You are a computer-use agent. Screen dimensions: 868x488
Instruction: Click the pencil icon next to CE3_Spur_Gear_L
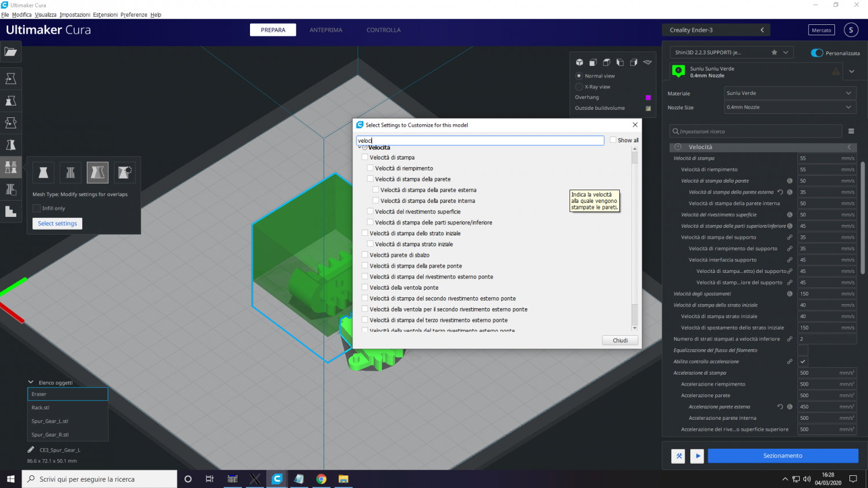(x=31, y=450)
